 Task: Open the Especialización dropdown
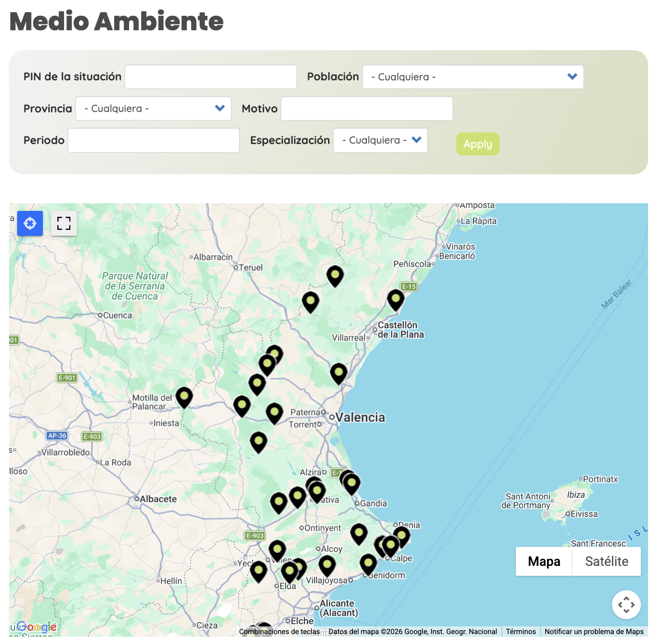coord(380,140)
